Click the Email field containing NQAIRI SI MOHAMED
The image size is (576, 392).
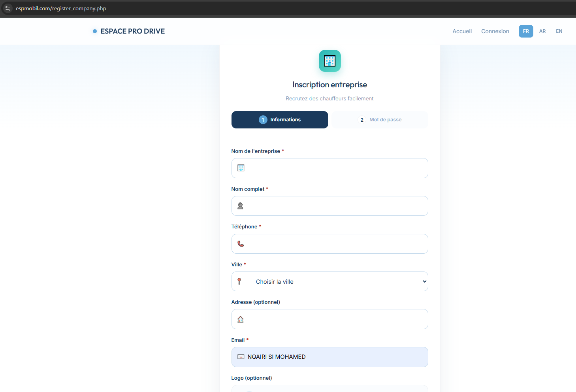click(x=329, y=357)
